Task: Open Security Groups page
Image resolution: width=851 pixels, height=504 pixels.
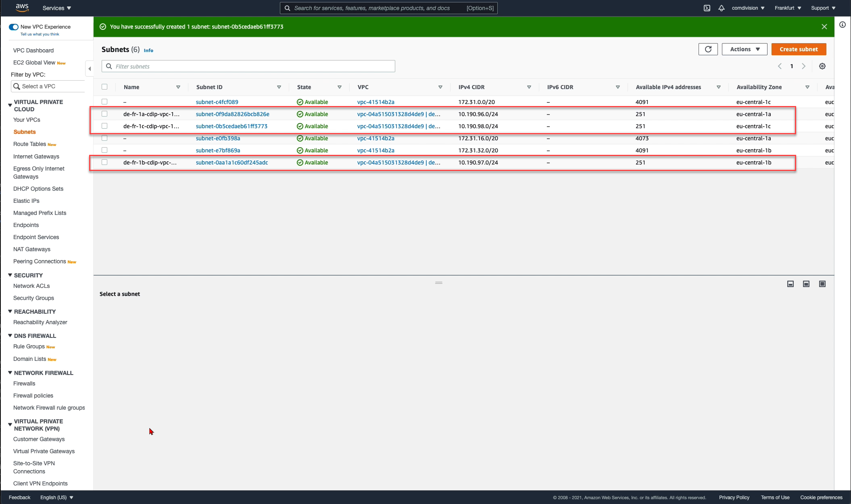Action: (x=33, y=298)
